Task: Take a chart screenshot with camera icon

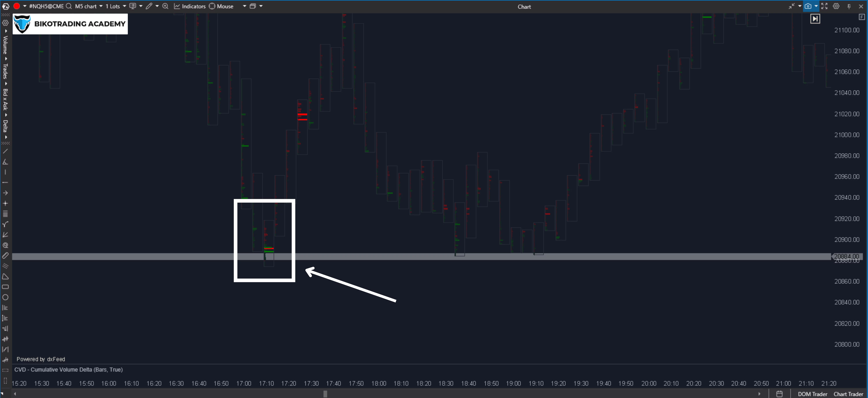Action: tap(808, 6)
